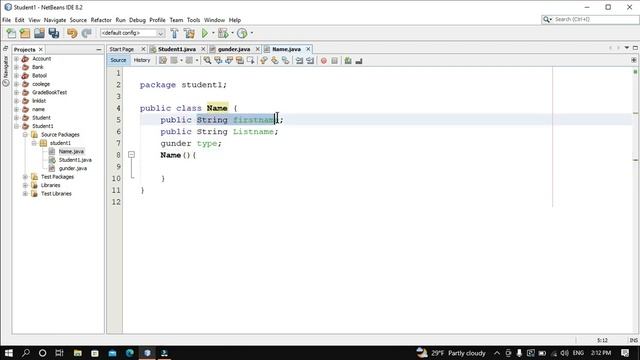Screen dimensions: 640x360
Task: Click the Save All toolbar icon
Action: [53, 33]
